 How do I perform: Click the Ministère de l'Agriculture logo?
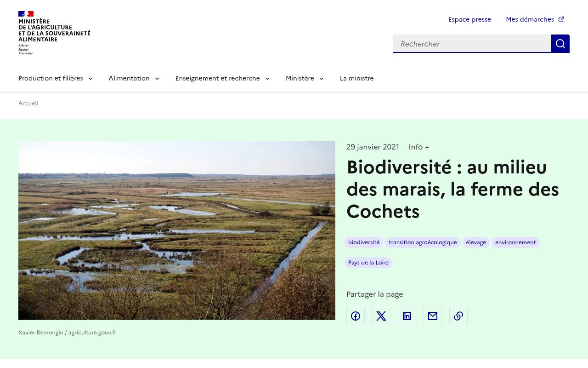pos(54,33)
